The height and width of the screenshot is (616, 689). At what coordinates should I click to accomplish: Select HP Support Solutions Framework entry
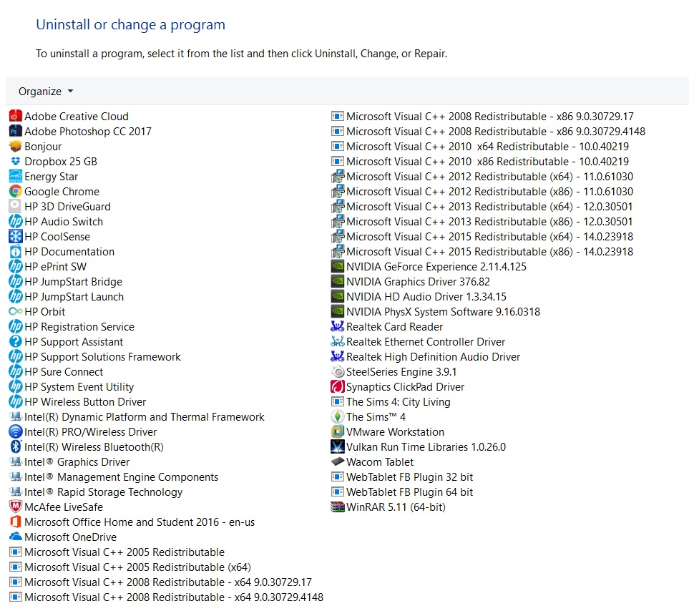tap(94, 357)
